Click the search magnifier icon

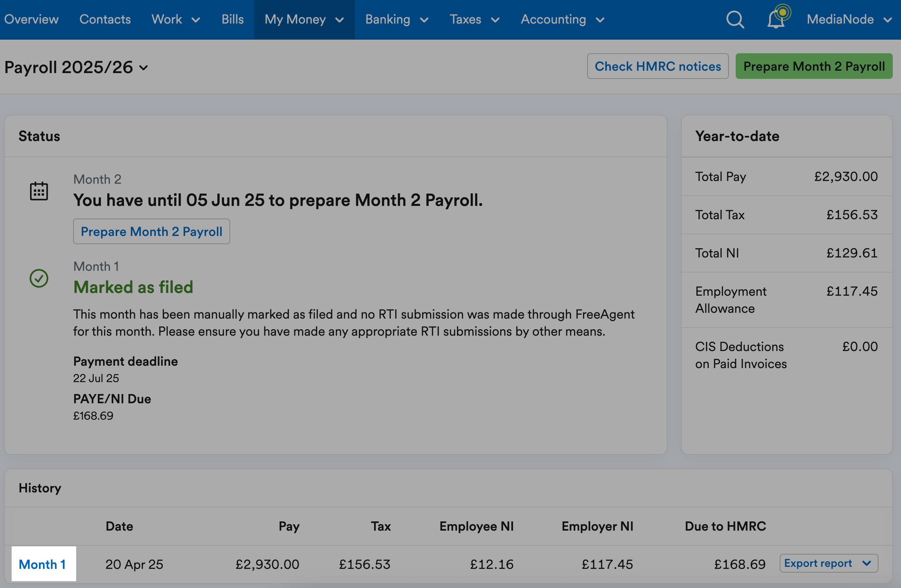pyautogui.click(x=735, y=19)
